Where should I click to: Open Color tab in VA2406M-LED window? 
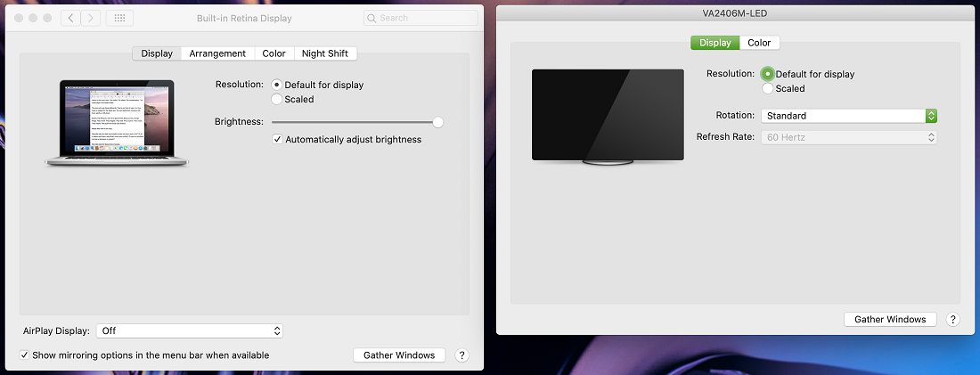[759, 43]
